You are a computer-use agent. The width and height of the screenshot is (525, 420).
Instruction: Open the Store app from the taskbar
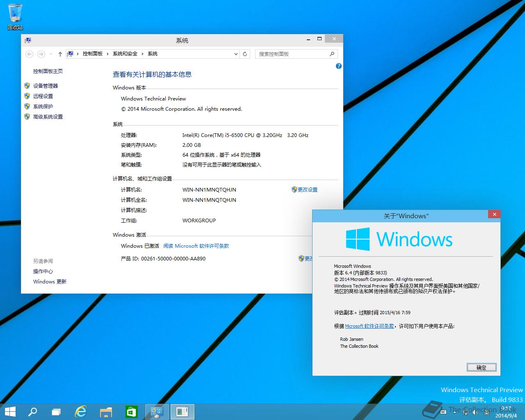point(131,411)
